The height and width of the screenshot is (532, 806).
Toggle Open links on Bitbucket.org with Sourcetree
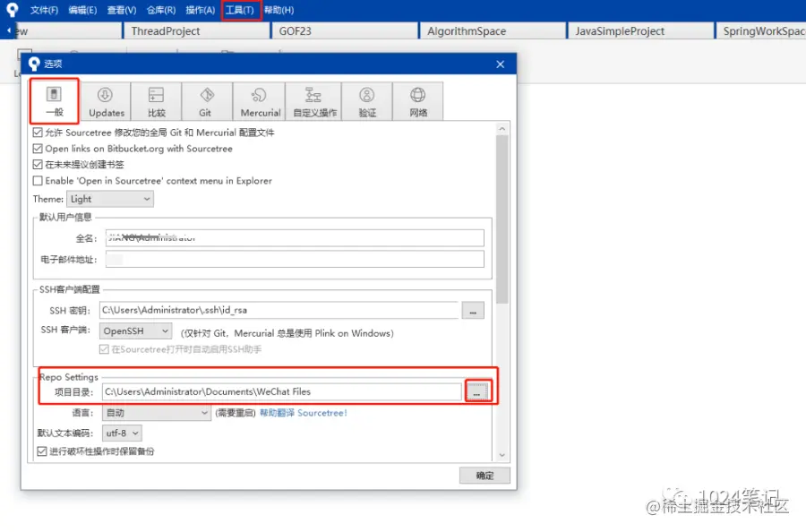tap(38, 149)
